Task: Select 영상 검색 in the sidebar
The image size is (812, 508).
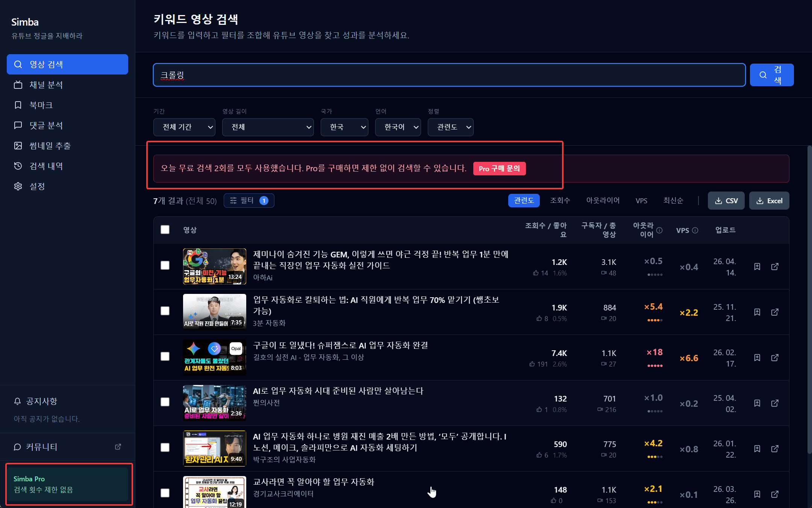Action: (67, 64)
